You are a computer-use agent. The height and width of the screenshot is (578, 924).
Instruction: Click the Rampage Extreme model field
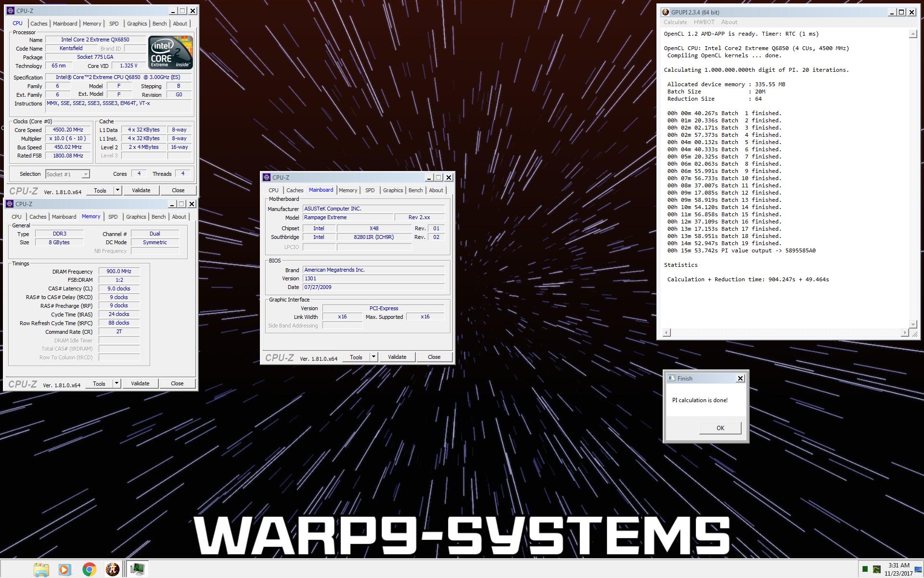click(348, 218)
